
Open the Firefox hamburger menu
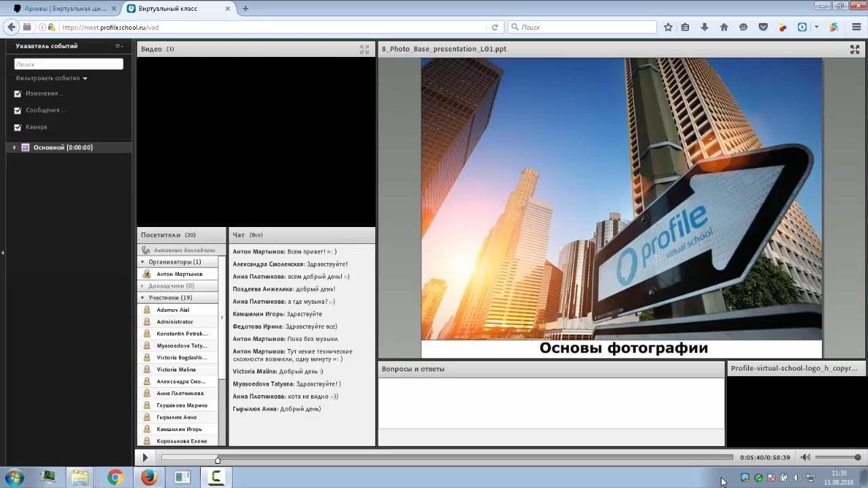[x=855, y=27]
